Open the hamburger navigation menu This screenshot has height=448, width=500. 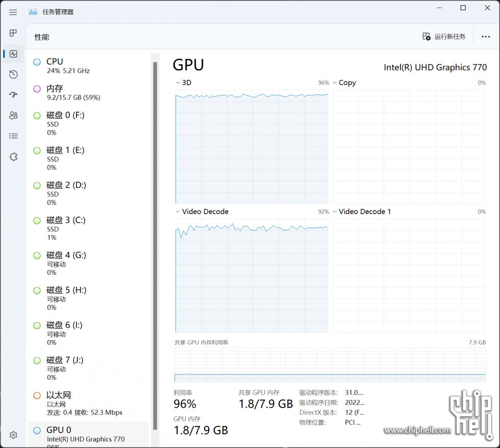click(13, 12)
